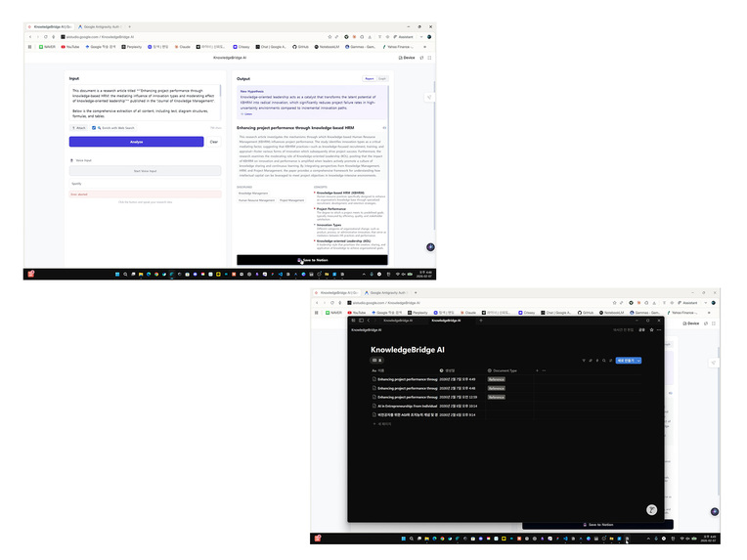
Task: Click inside the Input text area
Action: (145, 103)
